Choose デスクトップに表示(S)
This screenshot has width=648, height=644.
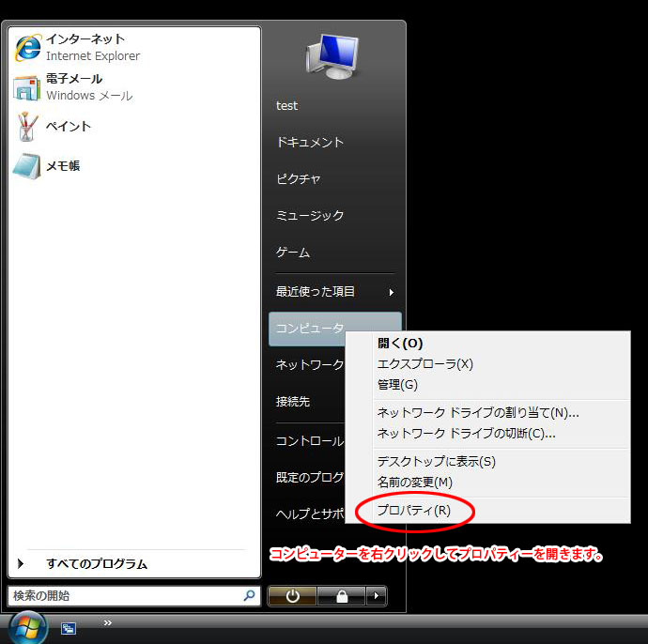pos(487,461)
